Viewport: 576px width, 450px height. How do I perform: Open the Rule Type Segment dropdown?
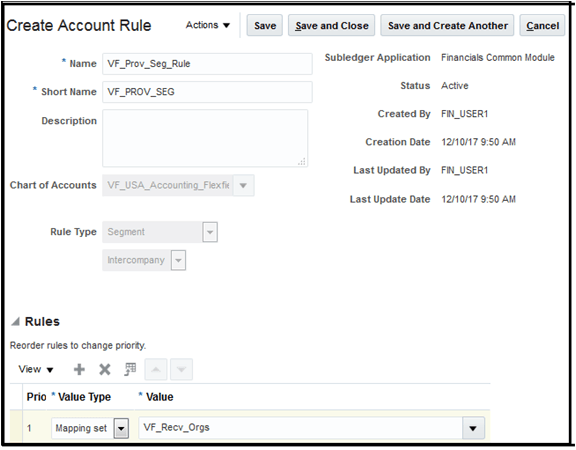coord(210,232)
